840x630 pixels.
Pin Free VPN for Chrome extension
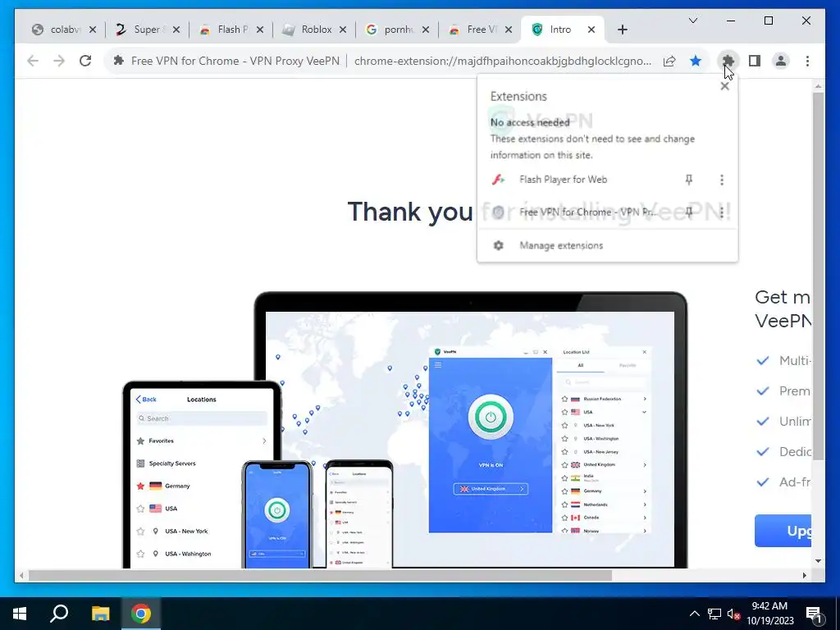[x=689, y=212]
